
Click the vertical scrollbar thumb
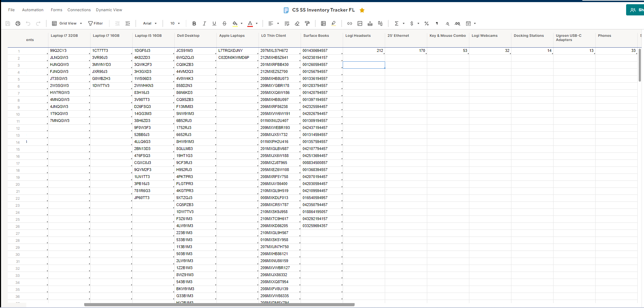(640, 66)
